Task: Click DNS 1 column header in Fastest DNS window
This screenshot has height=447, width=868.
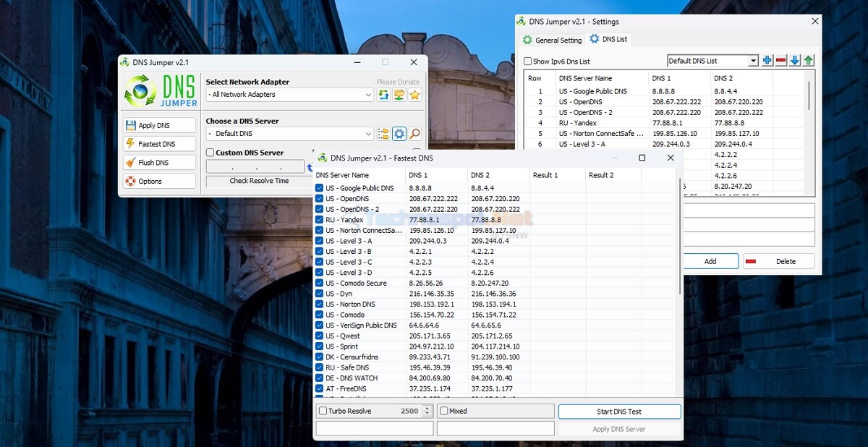Action: [435, 175]
